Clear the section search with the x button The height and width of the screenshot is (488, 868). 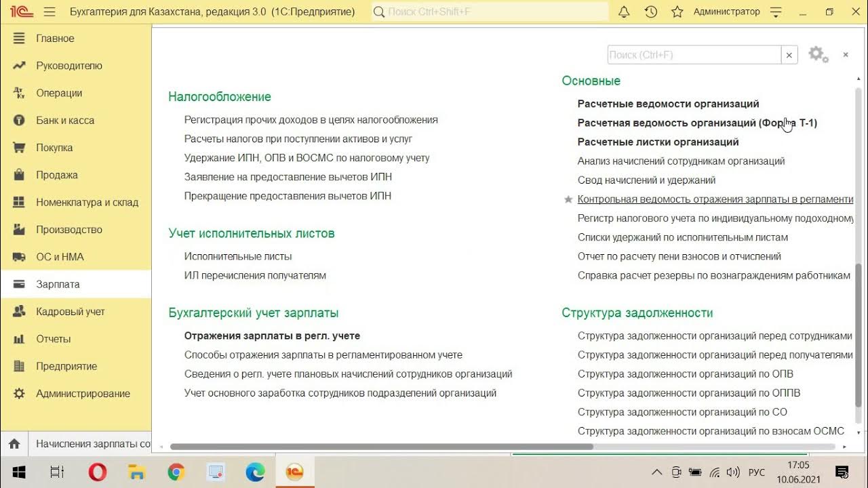[789, 55]
